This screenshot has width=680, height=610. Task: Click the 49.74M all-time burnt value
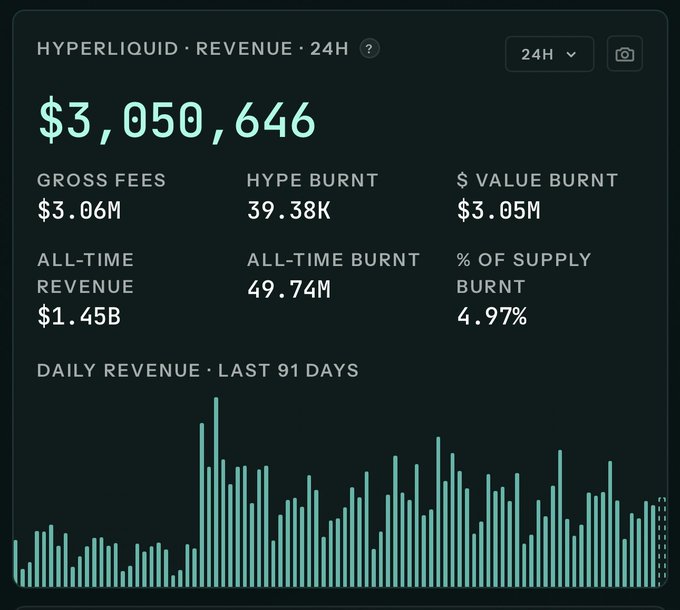pos(289,289)
